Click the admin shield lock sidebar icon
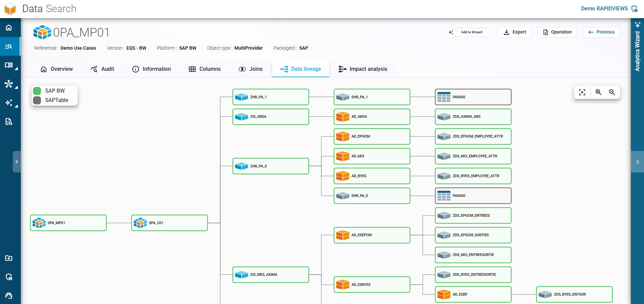 9,277
